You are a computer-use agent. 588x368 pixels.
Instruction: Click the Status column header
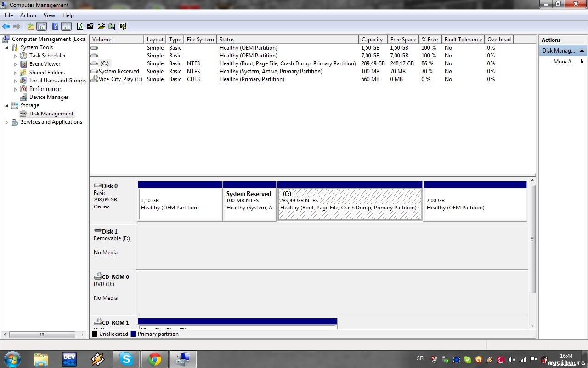(287, 40)
